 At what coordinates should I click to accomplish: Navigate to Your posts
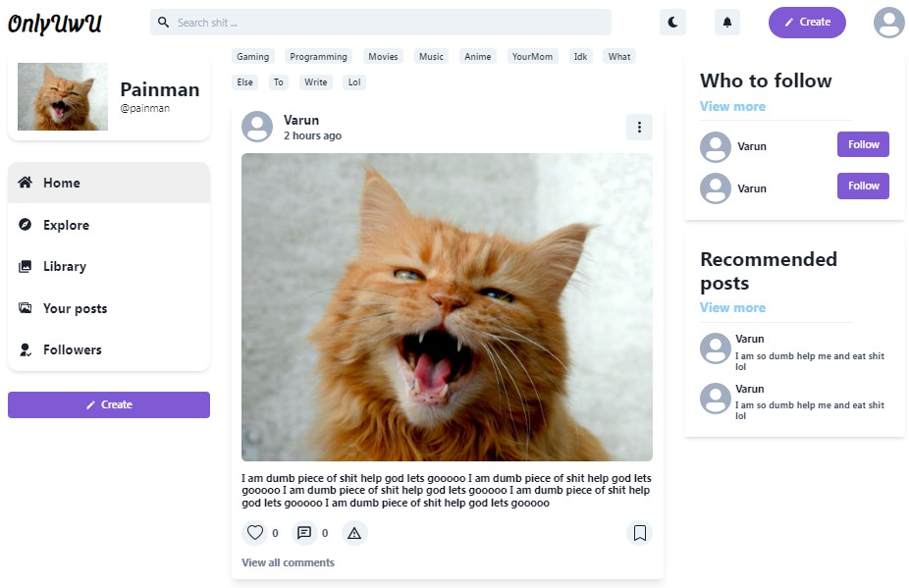pyautogui.click(x=75, y=308)
